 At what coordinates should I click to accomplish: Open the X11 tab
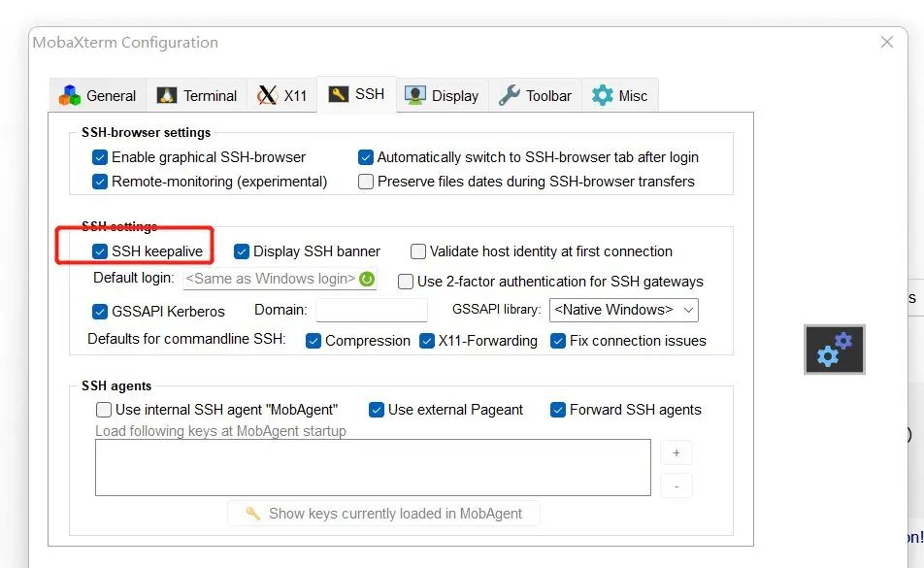pyautogui.click(x=282, y=95)
